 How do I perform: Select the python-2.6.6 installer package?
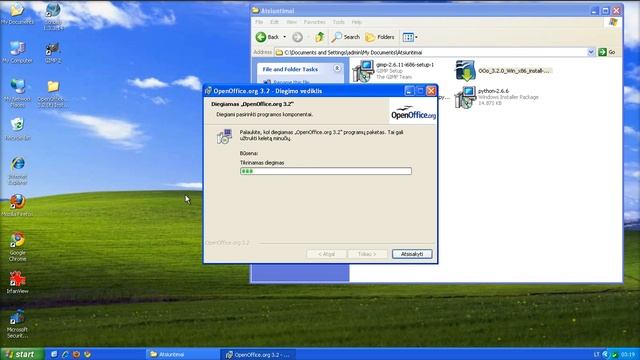pos(497,97)
